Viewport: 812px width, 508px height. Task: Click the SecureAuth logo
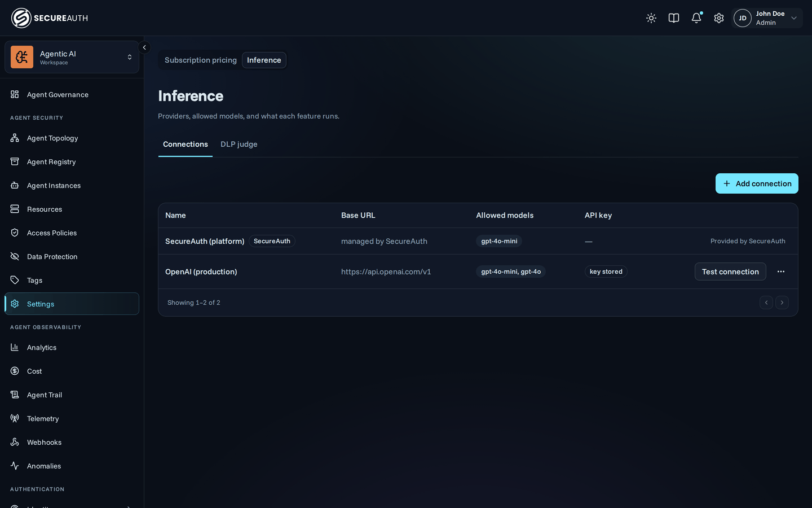click(x=50, y=18)
